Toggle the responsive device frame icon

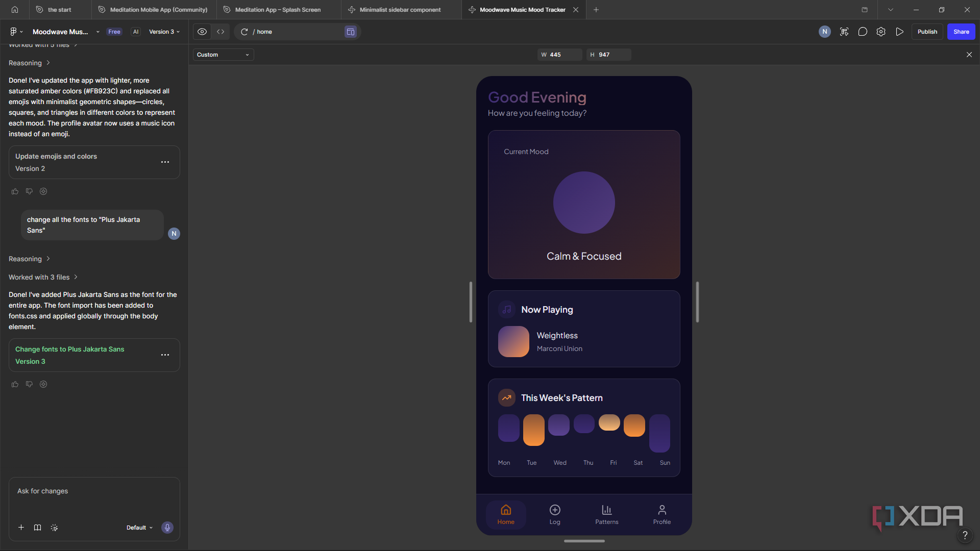coord(351,32)
